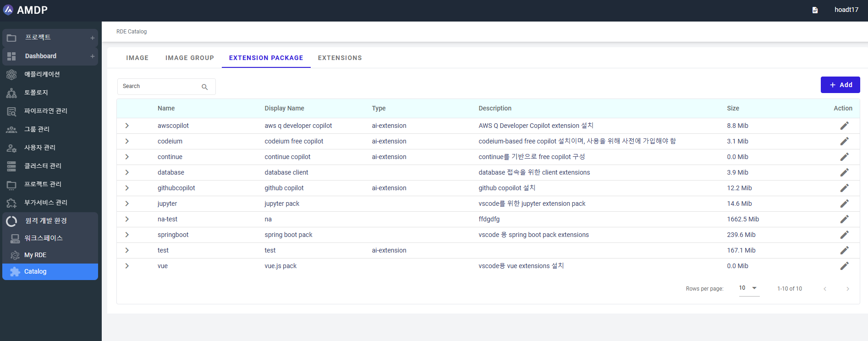Click the 프로젝트 folder icon in sidebar
This screenshot has height=341, width=868.
click(11, 38)
